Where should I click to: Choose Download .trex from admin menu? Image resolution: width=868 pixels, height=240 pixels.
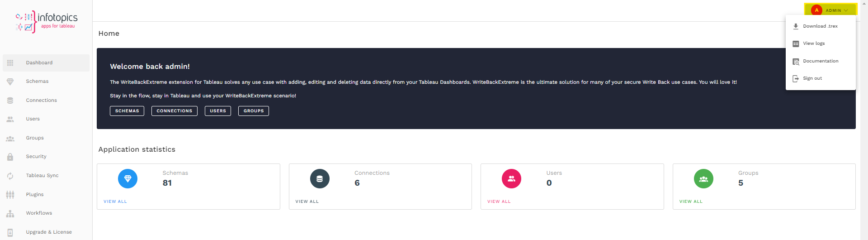point(821,26)
